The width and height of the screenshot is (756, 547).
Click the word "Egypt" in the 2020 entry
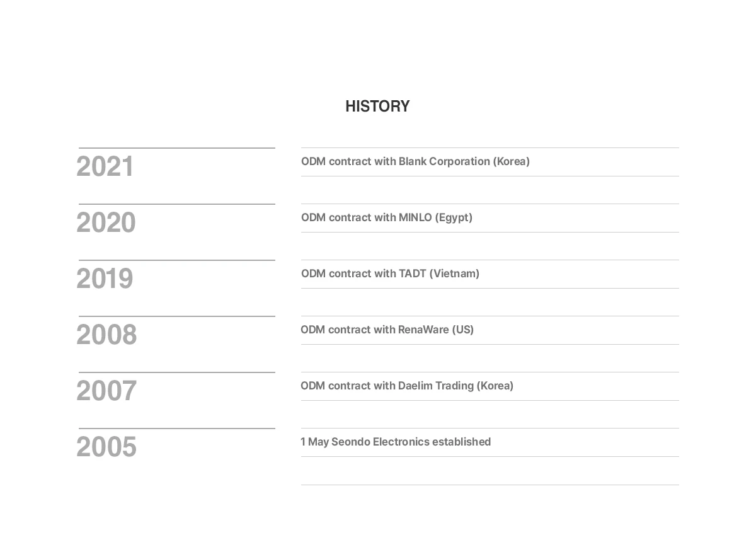454,217
